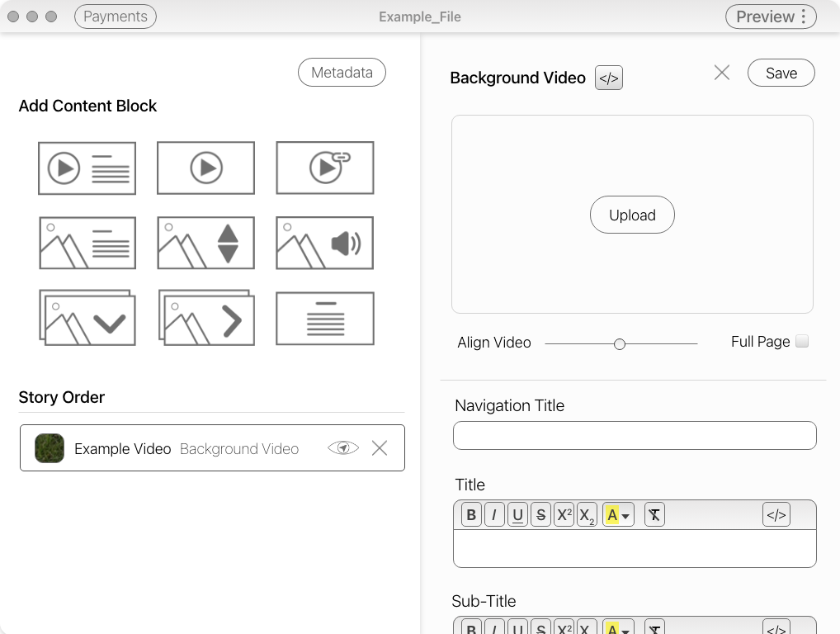Add the video with link content block
Viewport: 840px width, 634px height.
pos(324,168)
